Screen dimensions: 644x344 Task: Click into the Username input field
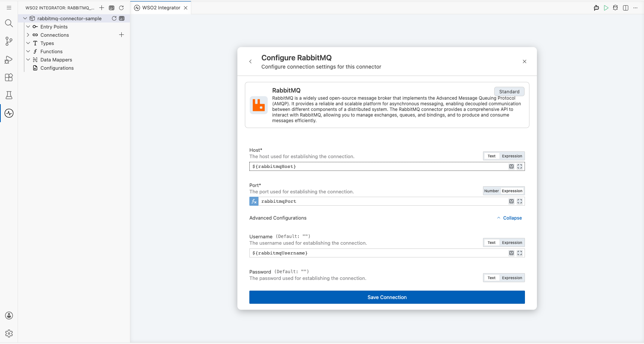(x=378, y=253)
